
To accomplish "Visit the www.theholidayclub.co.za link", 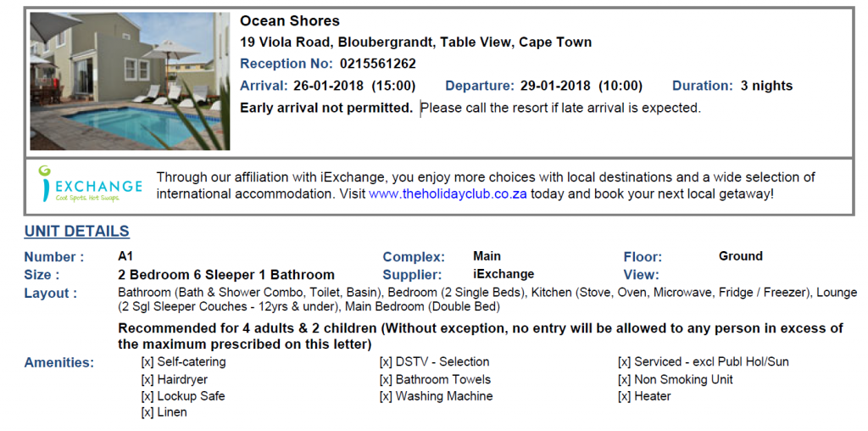I will [448, 194].
